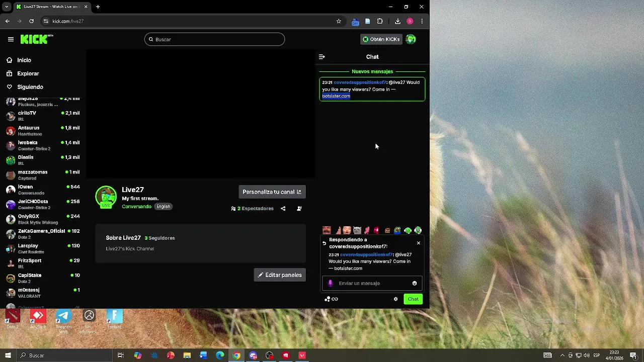Select the red emote
Viewport: 644px width, 362px height.
pos(377,230)
